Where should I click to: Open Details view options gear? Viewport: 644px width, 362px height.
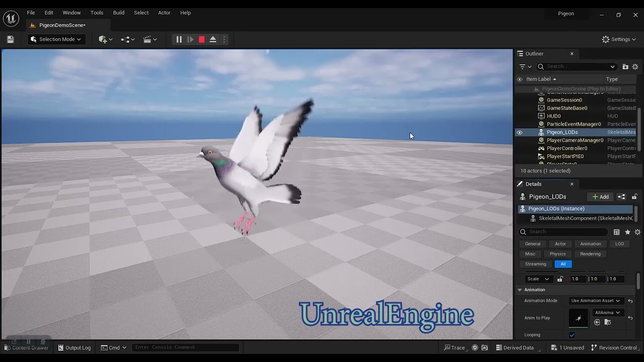coord(637,232)
